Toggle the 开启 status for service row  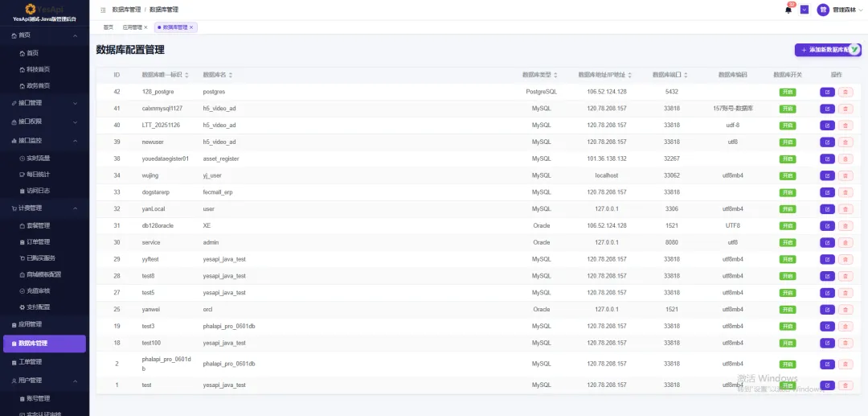click(787, 243)
